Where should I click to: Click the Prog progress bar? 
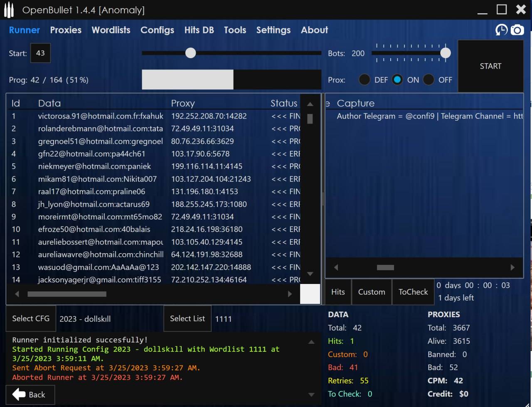coord(232,79)
